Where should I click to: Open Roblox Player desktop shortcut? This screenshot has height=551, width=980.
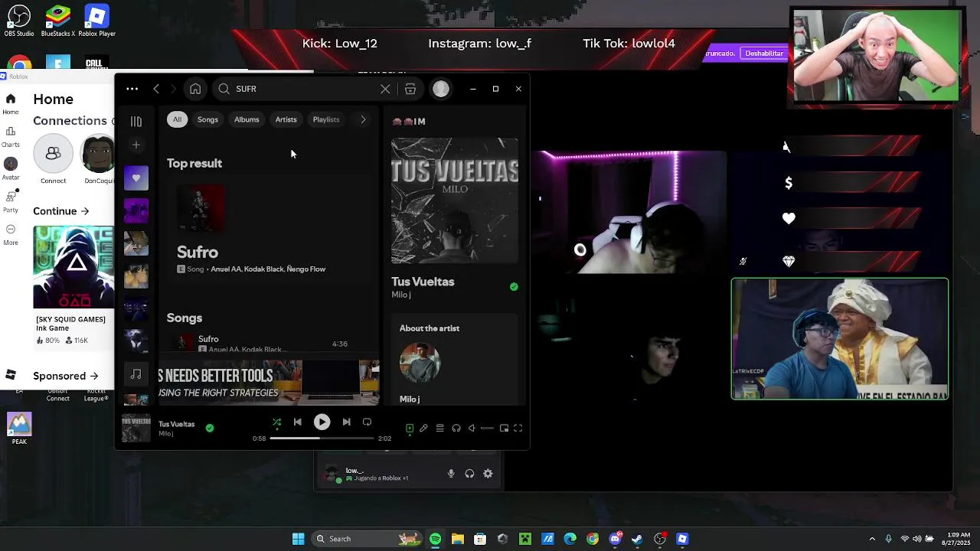pos(96,21)
